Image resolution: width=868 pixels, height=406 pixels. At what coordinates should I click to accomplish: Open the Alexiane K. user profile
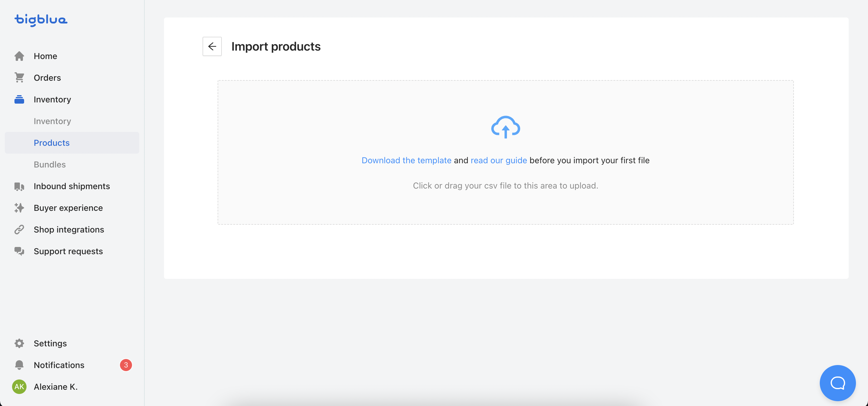tap(55, 387)
